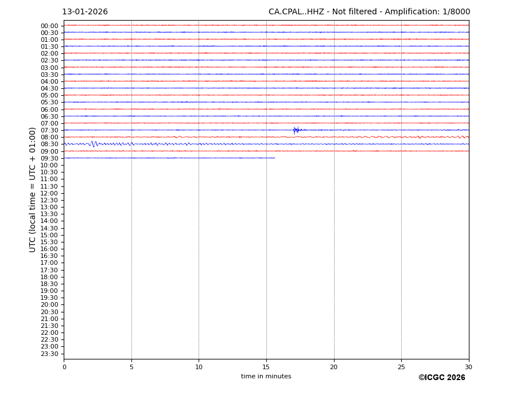Click the end point of the 09:30 trace
This screenshot has width=532, height=399.
(x=274, y=158)
